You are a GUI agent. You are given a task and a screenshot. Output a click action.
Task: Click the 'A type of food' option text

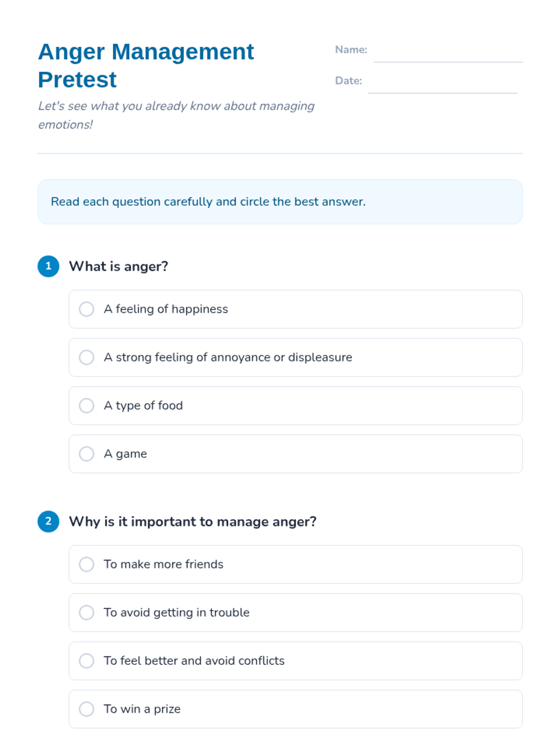pos(143,406)
